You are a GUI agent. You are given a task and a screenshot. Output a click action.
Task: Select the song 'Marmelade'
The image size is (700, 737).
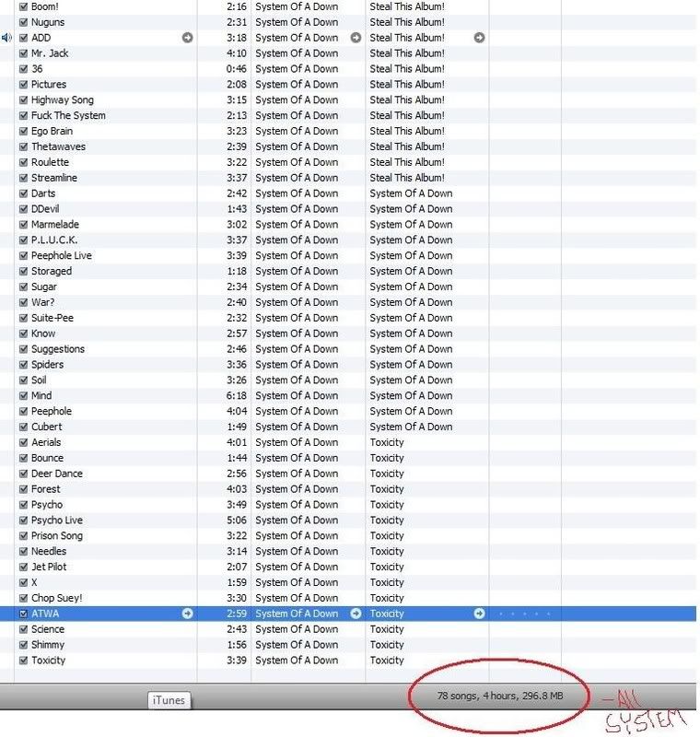[55, 224]
